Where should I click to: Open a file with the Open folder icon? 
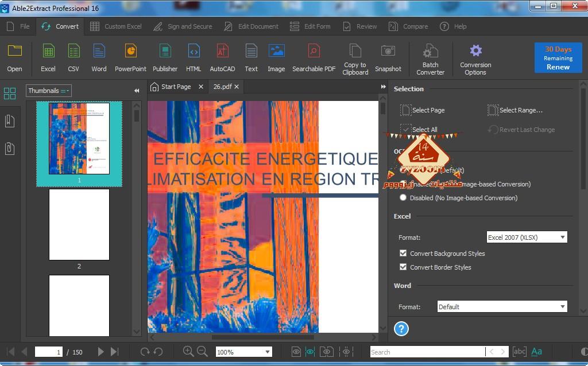(14, 58)
